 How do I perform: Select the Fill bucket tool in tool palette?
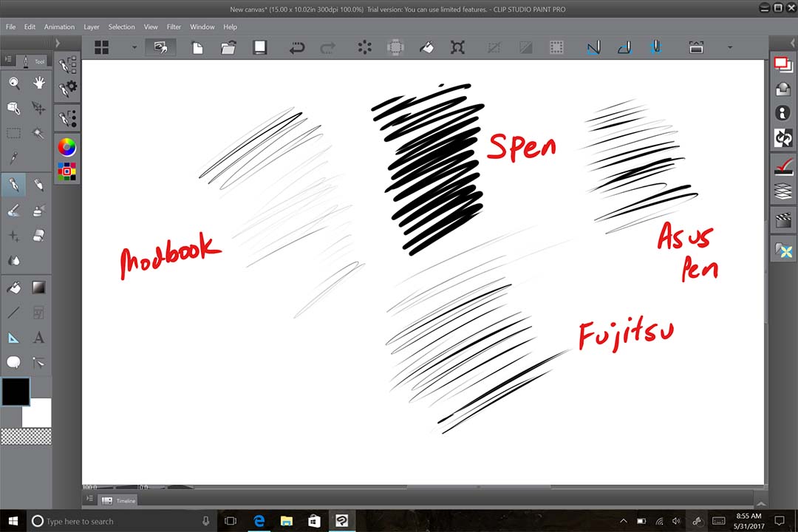pyautogui.click(x=14, y=287)
